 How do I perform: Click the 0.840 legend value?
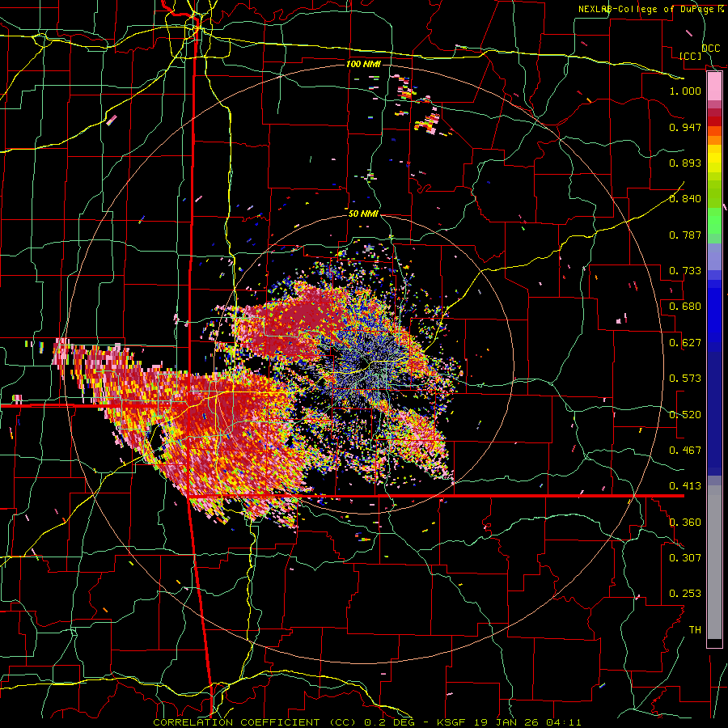685,199
